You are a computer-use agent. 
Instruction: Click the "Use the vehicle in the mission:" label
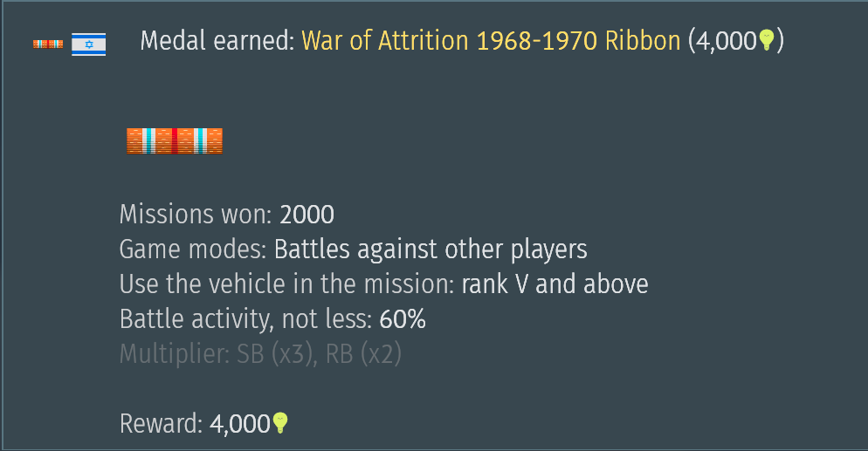[x=287, y=284]
